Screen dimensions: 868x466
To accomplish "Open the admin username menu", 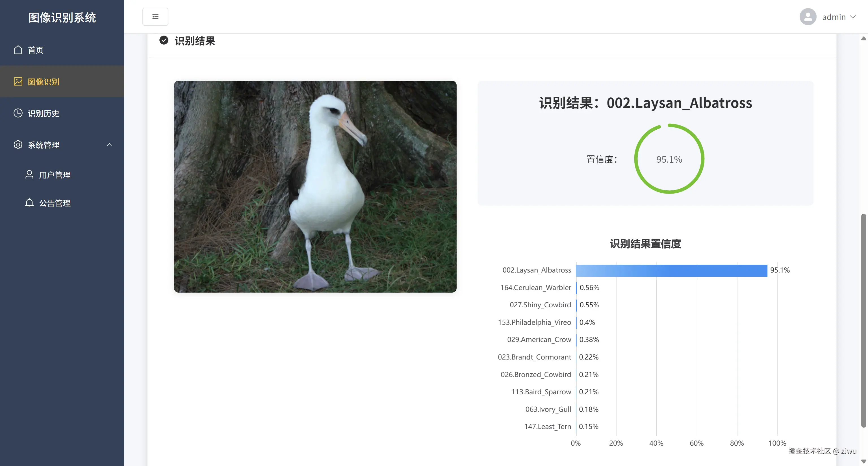I will point(834,17).
